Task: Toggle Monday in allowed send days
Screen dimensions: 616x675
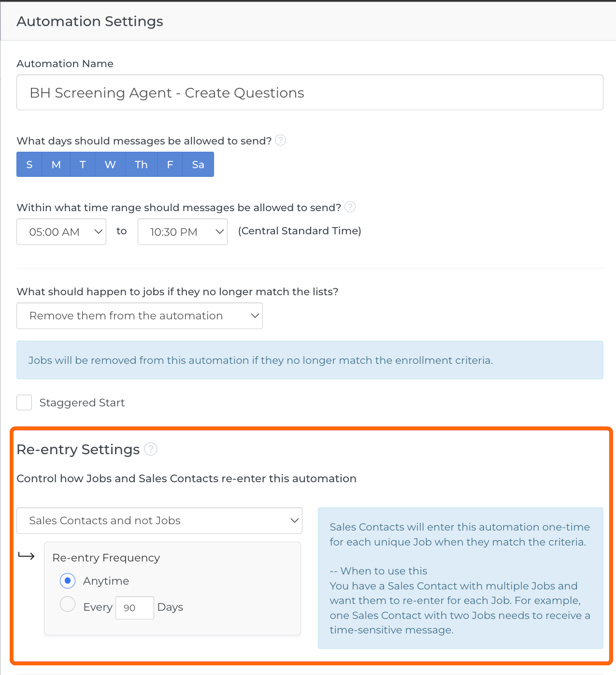Action: click(56, 164)
